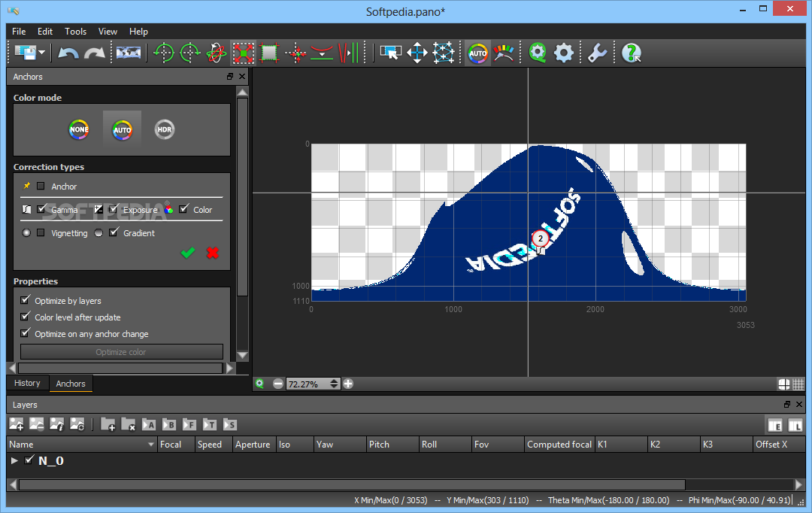Cancel correction types with red X
The width and height of the screenshot is (812, 513).
pos(212,253)
